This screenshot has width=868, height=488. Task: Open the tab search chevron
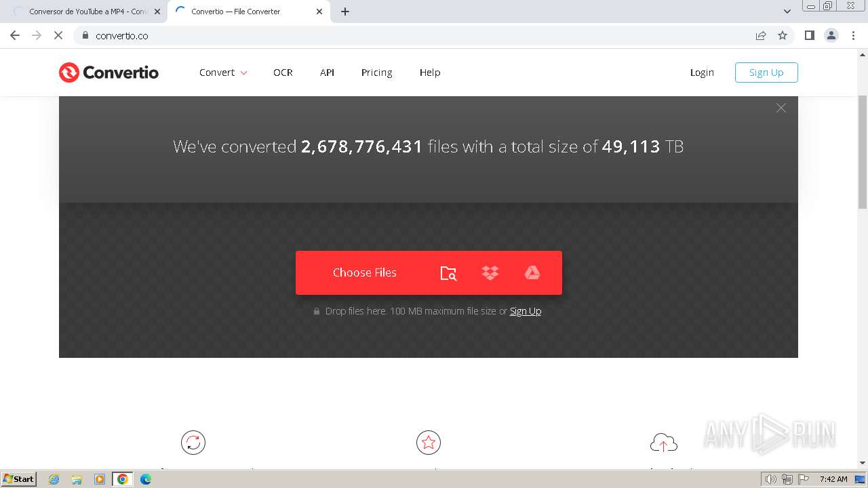click(x=787, y=12)
